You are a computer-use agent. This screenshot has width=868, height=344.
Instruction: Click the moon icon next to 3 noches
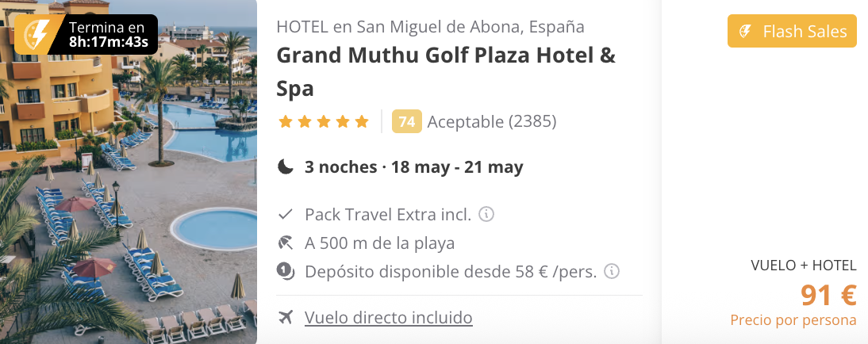pos(286,166)
